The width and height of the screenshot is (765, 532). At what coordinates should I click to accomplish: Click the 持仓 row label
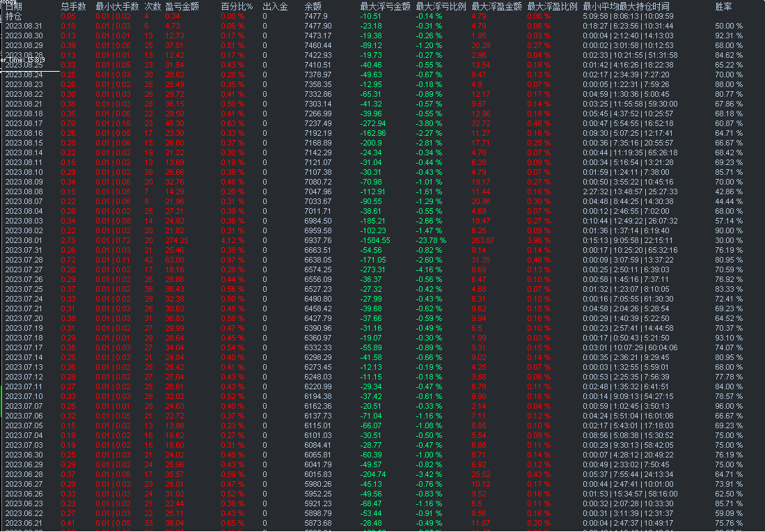coord(14,16)
